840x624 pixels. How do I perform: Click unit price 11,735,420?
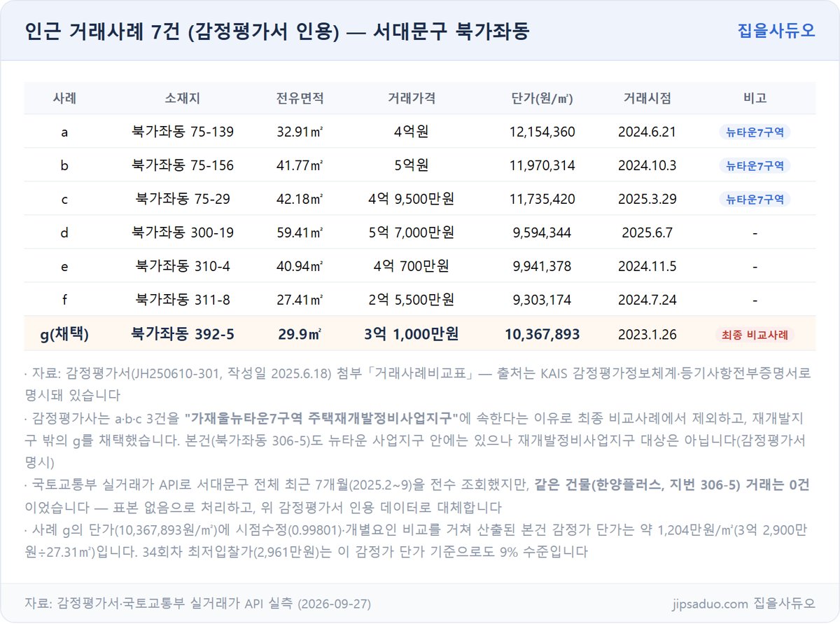(542, 199)
